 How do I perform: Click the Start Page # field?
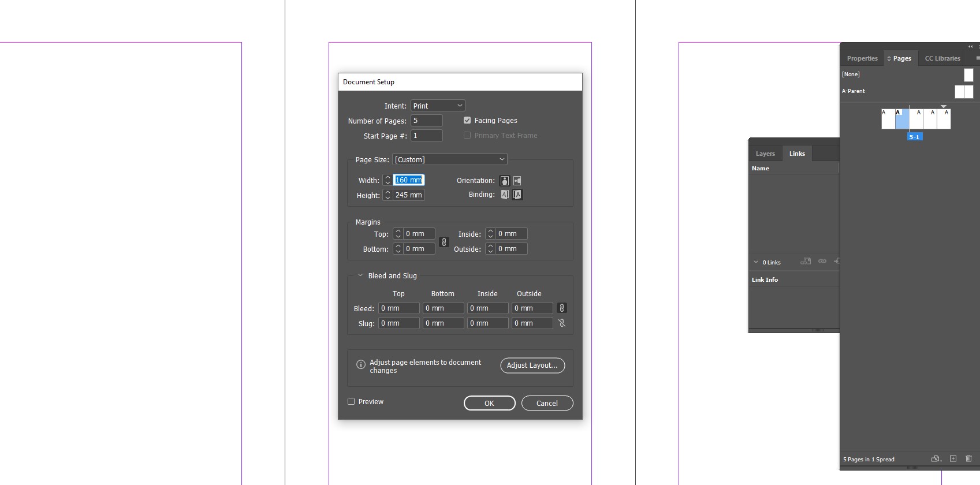pyautogui.click(x=427, y=136)
